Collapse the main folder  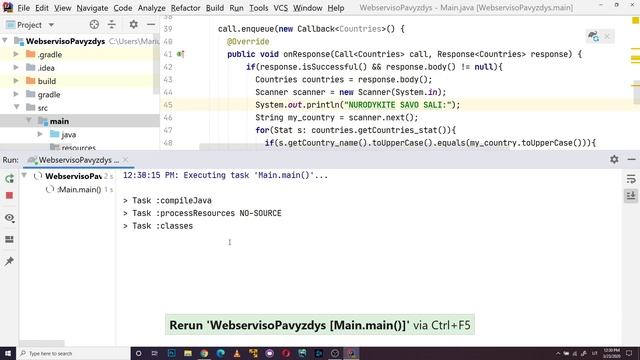pyautogui.click(x=29, y=121)
